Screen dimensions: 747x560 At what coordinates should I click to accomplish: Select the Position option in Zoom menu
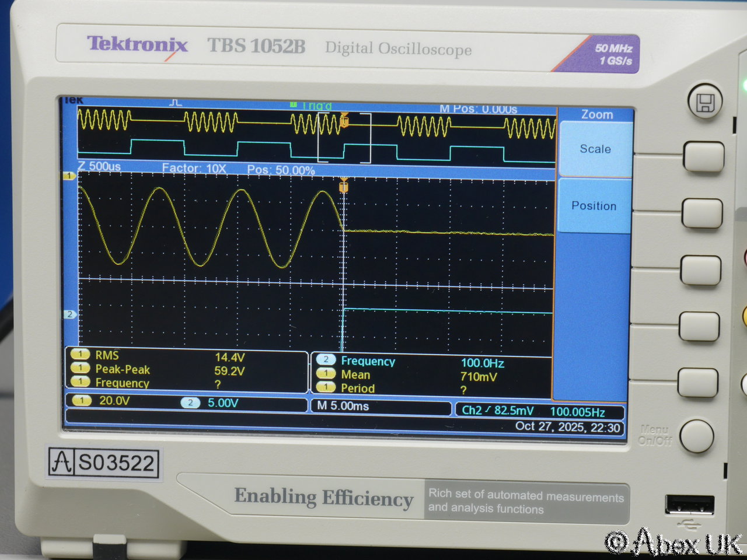click(x=594, y=206)
